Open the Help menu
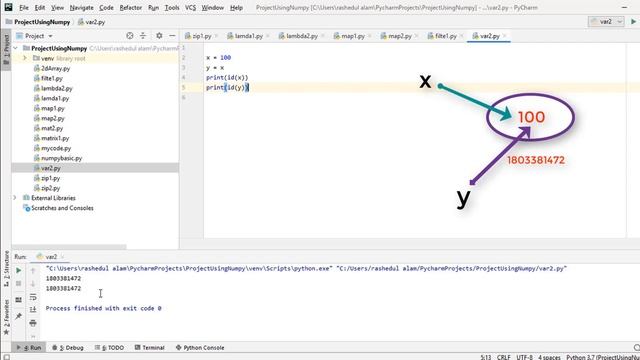 [236, 8]
